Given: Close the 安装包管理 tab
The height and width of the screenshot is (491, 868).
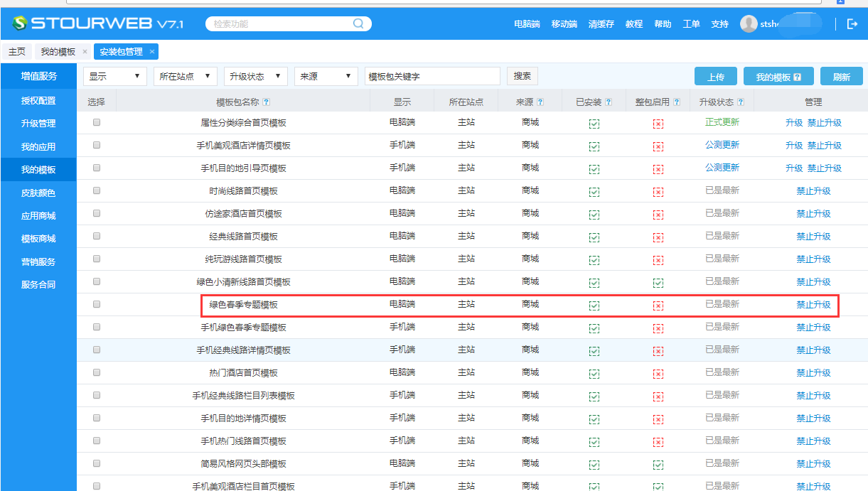Looking at the screenshot, I should pos(152,52).
